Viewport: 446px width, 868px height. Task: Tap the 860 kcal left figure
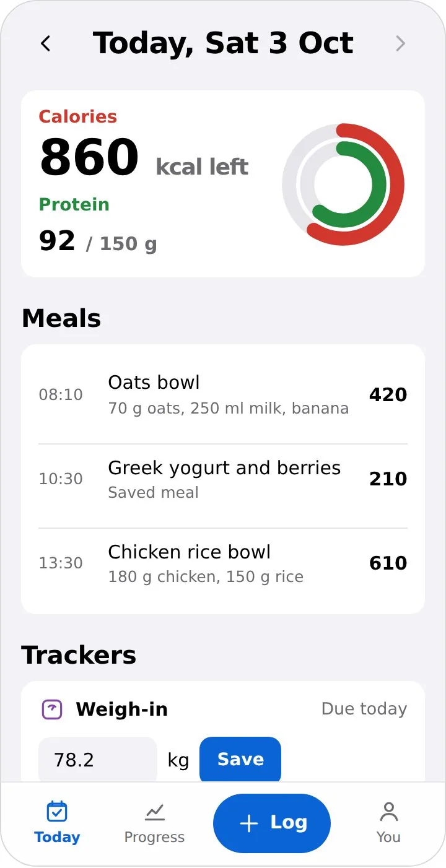coord(144,158)
